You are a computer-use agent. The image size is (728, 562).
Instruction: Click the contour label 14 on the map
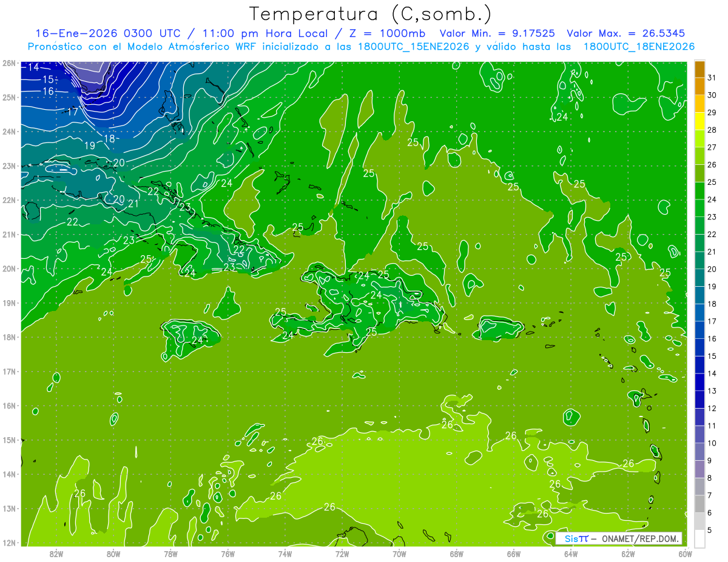[x=33, y=67]
